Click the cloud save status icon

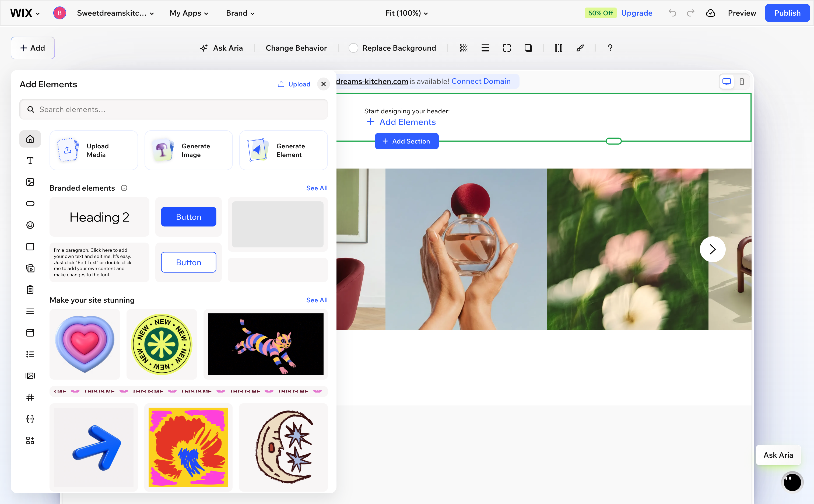711,13
